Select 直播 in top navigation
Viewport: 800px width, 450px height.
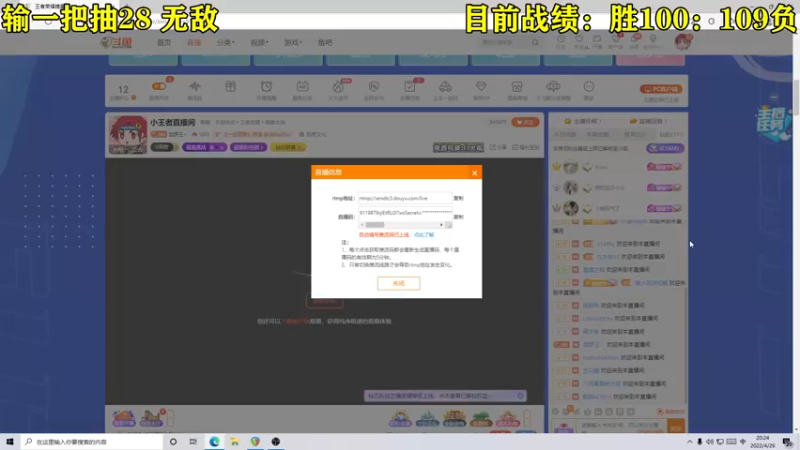tap(194, 42)
